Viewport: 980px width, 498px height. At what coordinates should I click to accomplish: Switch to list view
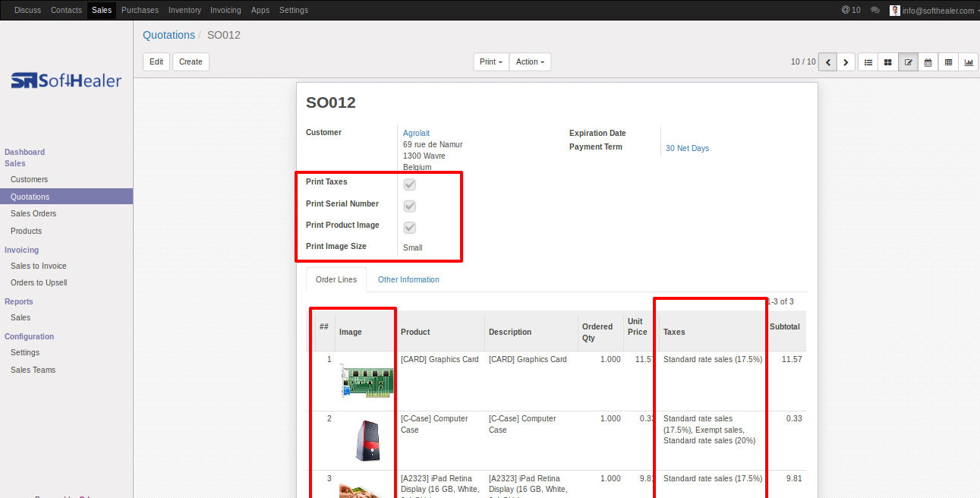(868, 62)
